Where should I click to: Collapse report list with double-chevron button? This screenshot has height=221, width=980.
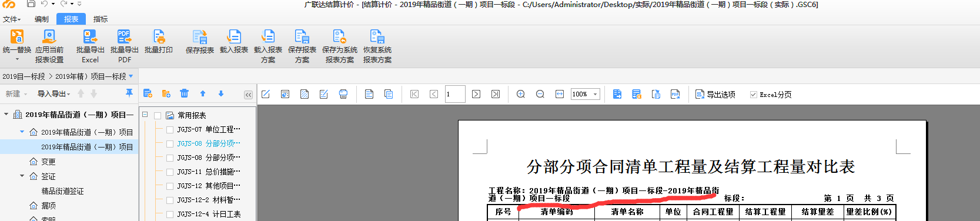pos(248,95)
